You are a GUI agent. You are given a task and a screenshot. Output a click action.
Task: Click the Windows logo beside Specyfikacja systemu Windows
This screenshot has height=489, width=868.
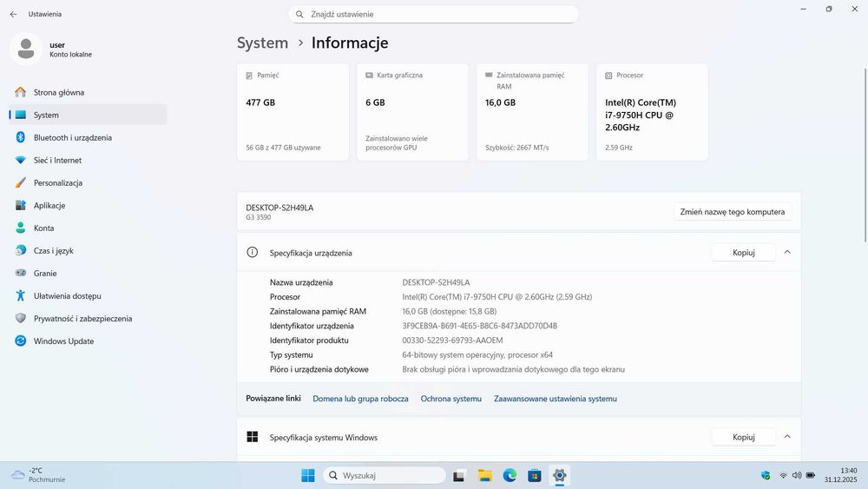click(x=252, y=437)
